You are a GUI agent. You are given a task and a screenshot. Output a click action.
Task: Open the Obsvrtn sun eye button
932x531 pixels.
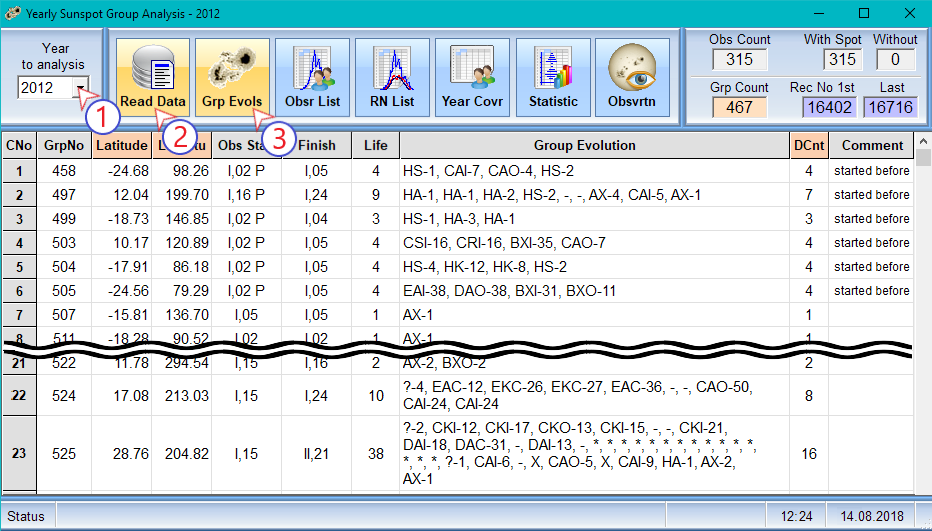pos(632,77)
